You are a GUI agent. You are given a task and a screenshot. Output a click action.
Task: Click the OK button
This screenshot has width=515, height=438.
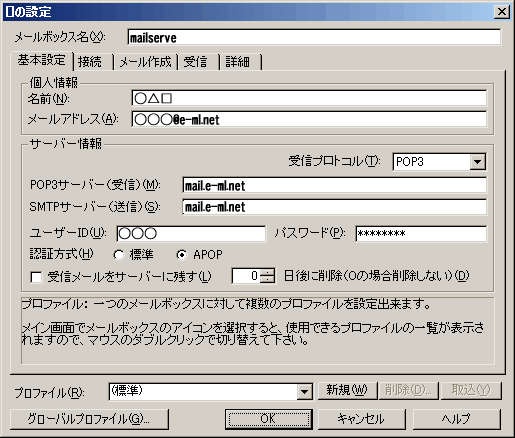tap(269, 419)
